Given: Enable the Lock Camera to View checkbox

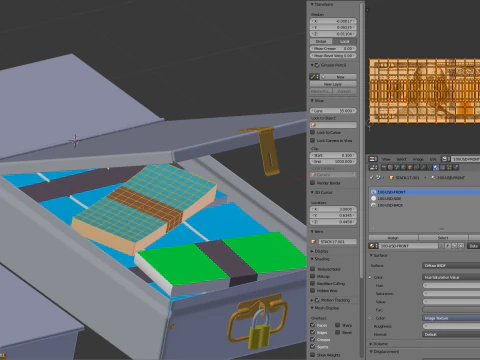Looking at the screenshot, I should 313,140.
